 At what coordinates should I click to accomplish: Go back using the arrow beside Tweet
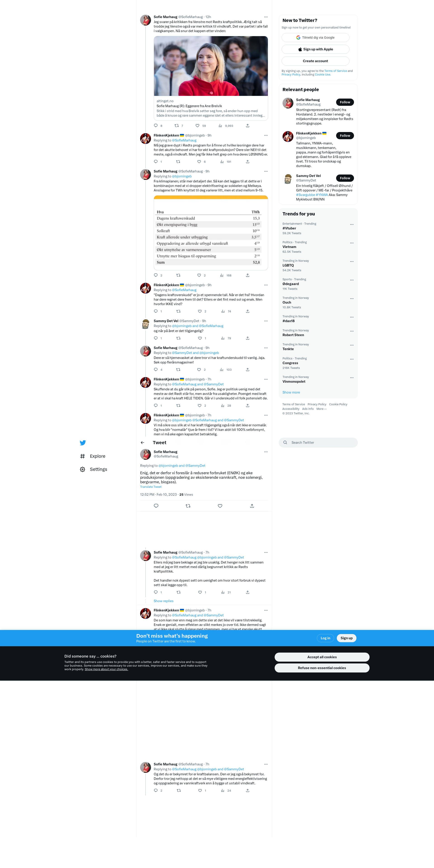143,442
